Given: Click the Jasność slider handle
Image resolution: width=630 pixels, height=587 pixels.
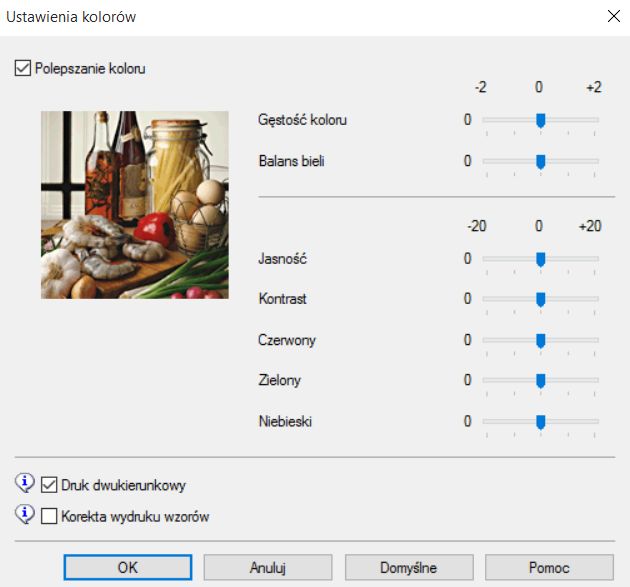Looking at the screenshot, I should (x=541, y=259).
